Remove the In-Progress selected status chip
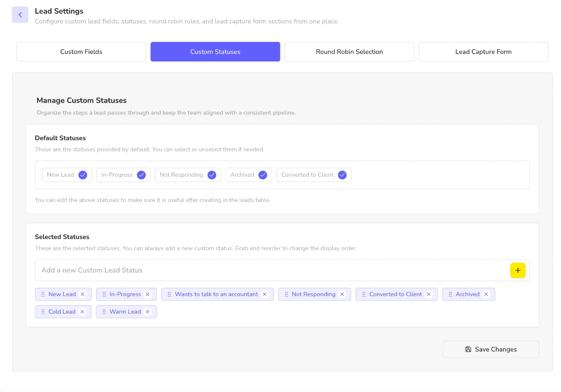561x392 pixels. pyautogui.click(x=147, y=294)
